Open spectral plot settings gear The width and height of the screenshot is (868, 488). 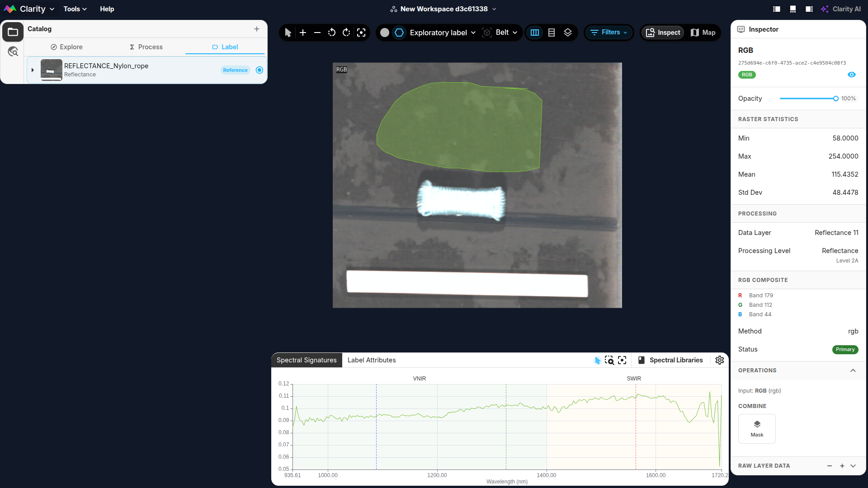(720, 360)
